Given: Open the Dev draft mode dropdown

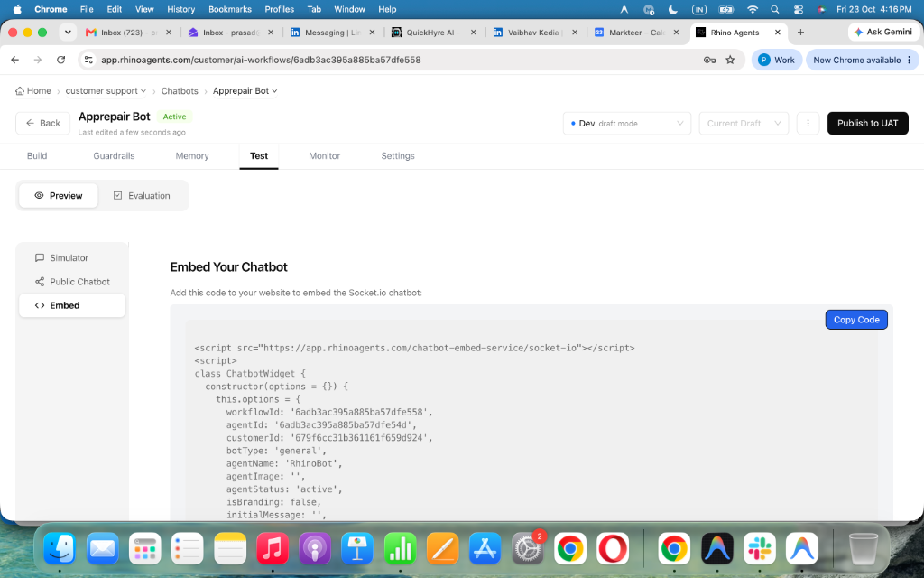Looking at the screenshot, I should click(627, 123).
